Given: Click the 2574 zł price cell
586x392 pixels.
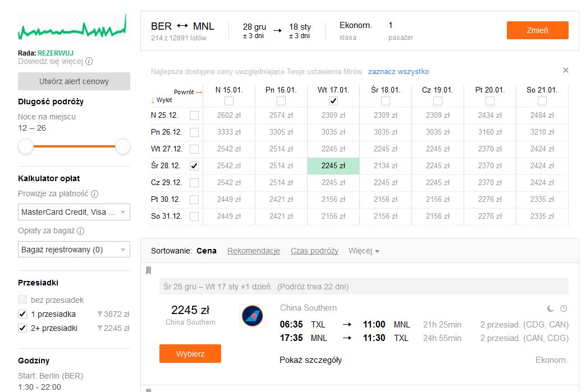Looking at the screenshot, I should click(x=281, y=116).
